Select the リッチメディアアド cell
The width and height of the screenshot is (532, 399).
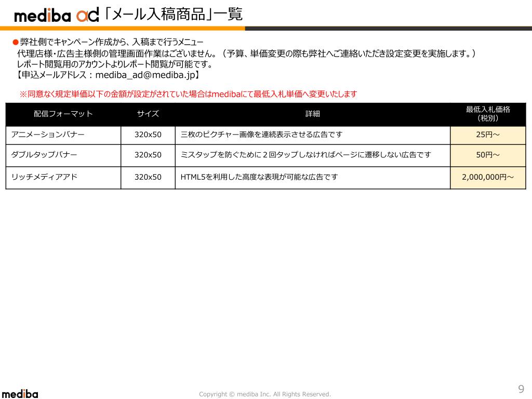click(x=63, y=178)
